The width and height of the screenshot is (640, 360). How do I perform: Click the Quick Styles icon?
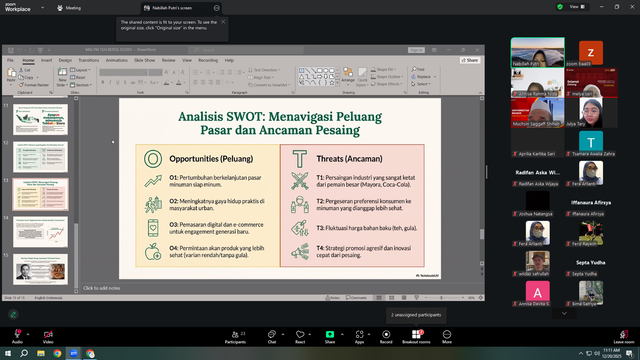click(x=362, y=73)
